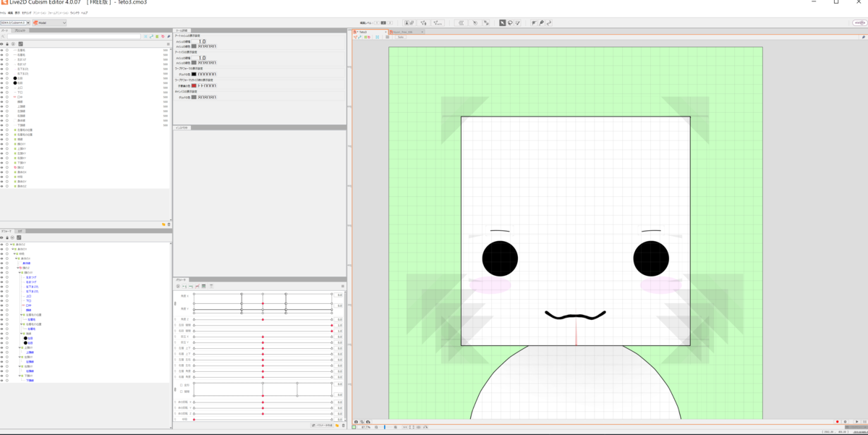Click the search magnifier icon in Parts panel

[x=3, y=36]
